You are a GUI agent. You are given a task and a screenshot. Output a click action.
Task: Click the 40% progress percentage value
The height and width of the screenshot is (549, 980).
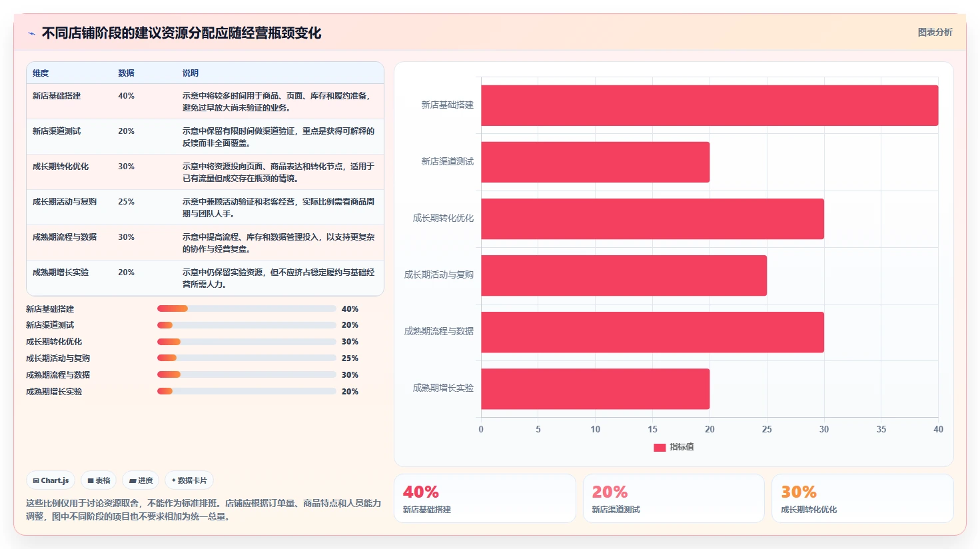[x=350, y=309]
